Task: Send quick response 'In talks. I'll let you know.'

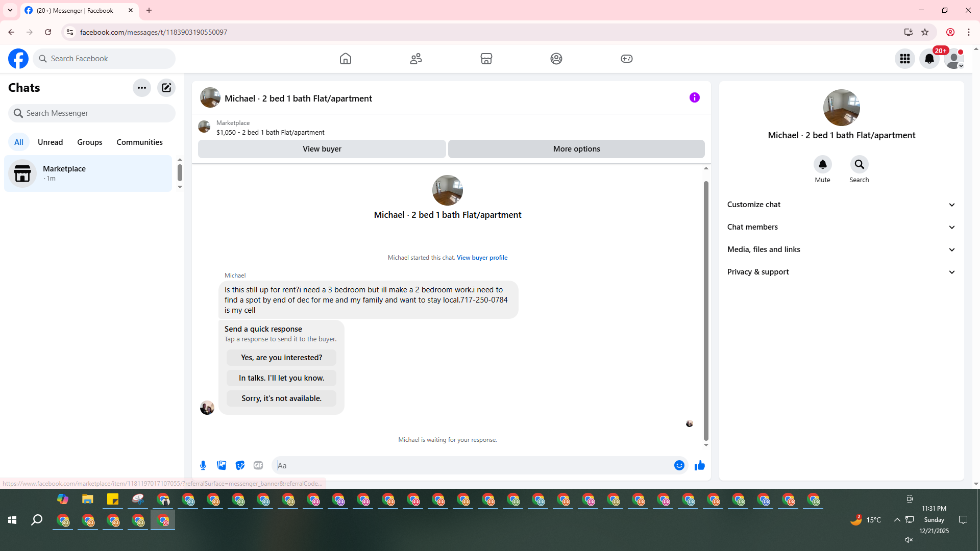Action: coord(281,378)
